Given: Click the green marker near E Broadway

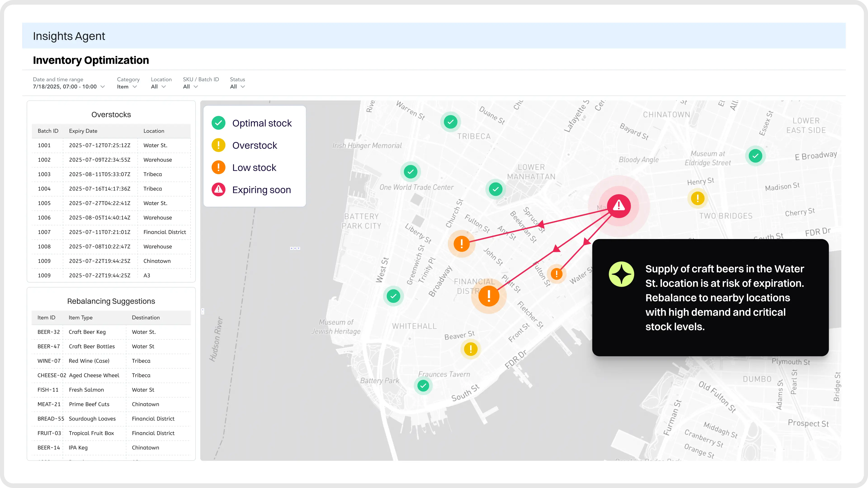Looking at the screenshot, I should click(755, 156).
